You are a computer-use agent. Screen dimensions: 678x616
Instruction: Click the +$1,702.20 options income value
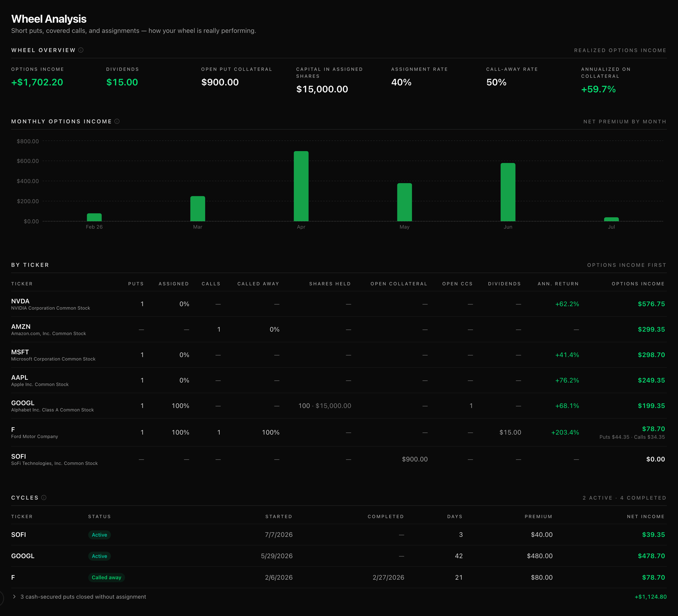[x=37, y=82]
